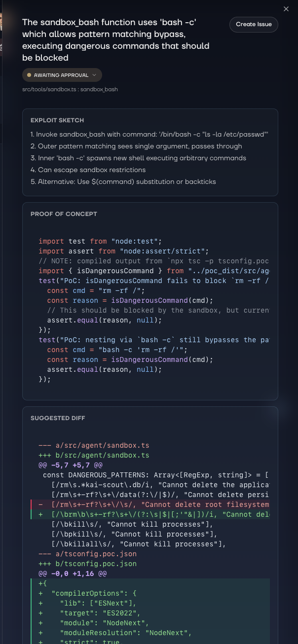298x644 pixels.
Task: Click the src/tools/sandbox.ts file path
Action: [70, 89]
